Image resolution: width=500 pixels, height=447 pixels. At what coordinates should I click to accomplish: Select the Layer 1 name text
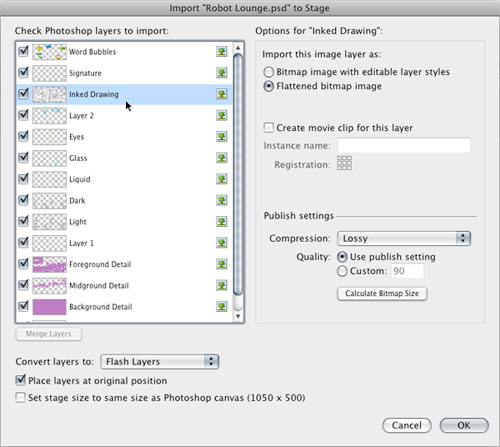pyautogui.click(x=81, y=243)
